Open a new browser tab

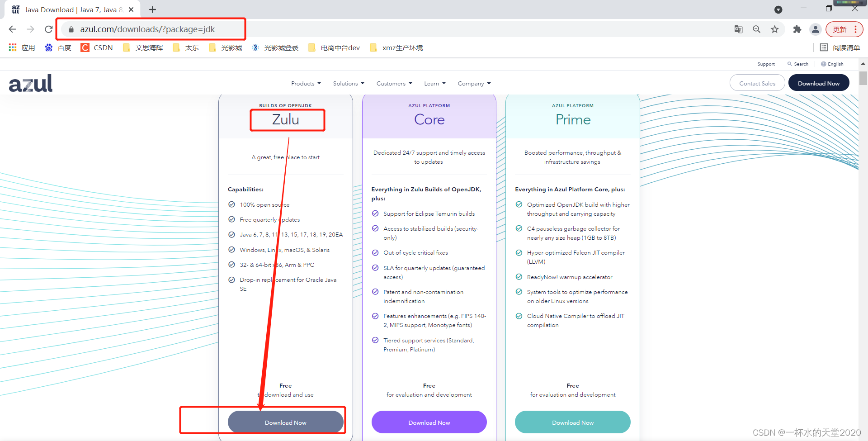coord(152,9)
